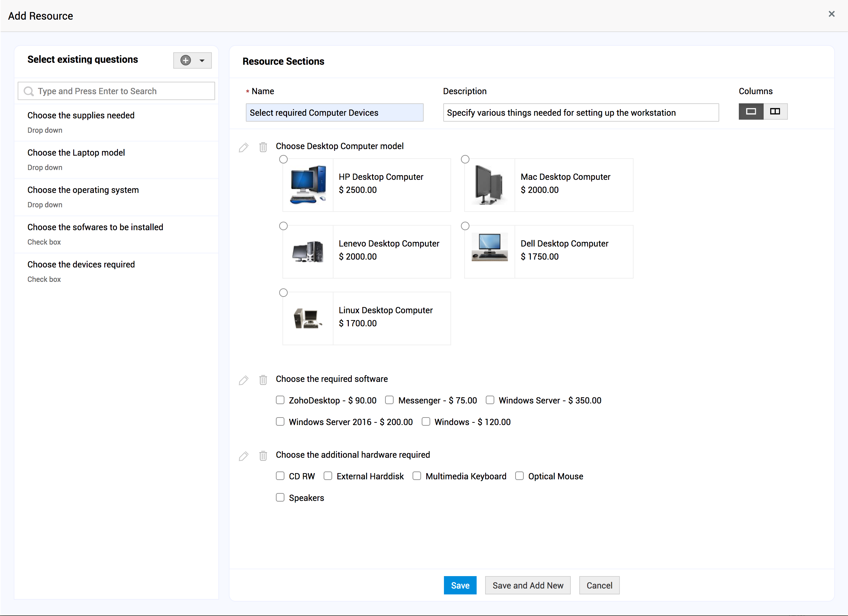Select Choose the supplies needed question
Viewport: 848px width, 616px height.
pyautogui.click(x=116, y=123)
